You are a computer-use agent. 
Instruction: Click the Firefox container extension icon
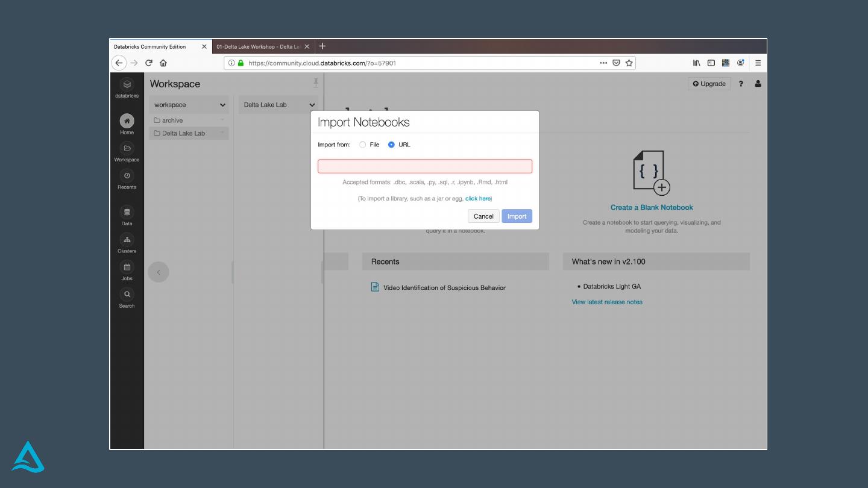[x=726, y=63]
